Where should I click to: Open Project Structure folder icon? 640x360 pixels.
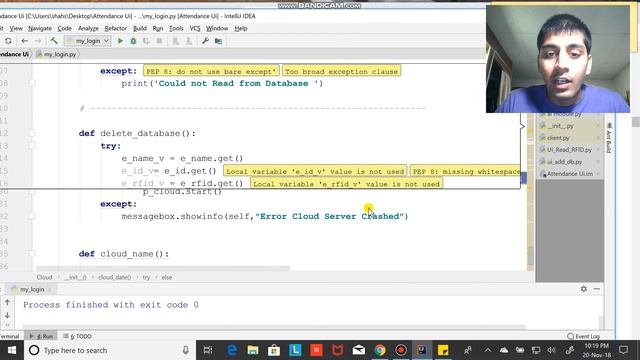click(x=218, y=41)
